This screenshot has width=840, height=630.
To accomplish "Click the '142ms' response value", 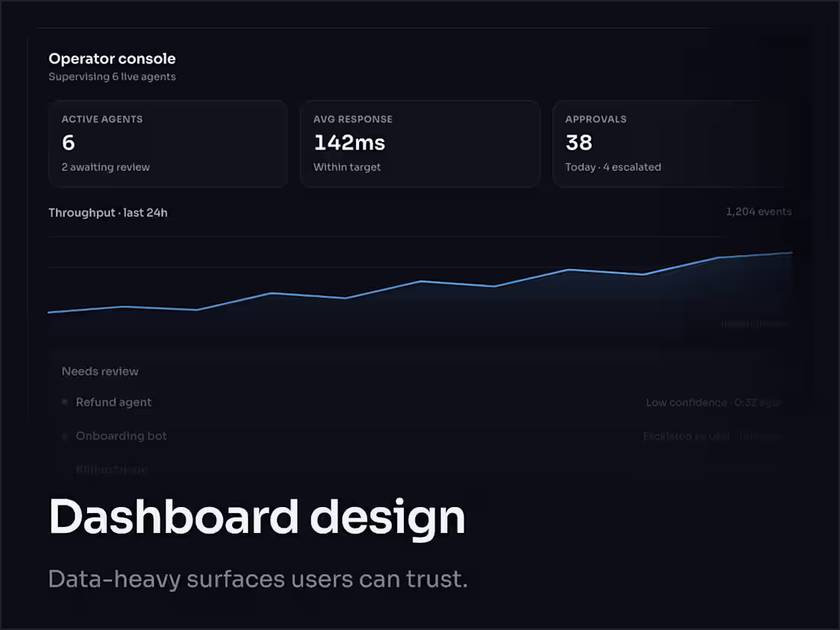I will pos(349,143).
